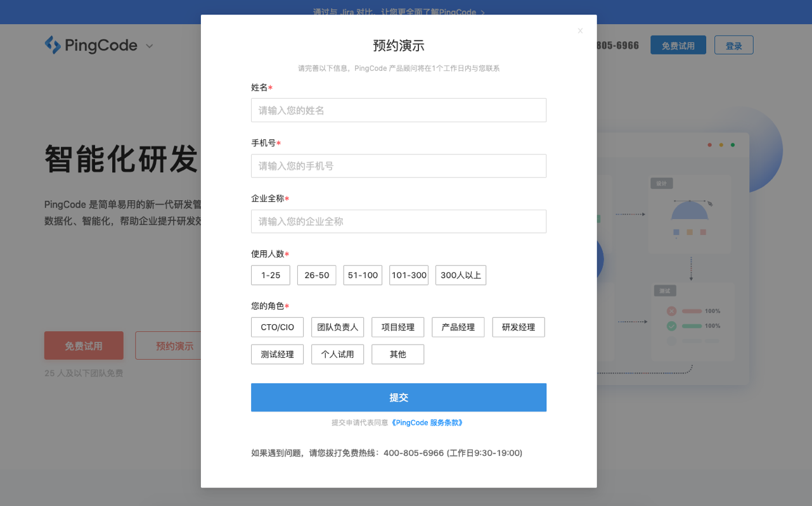Viewport: 812px width, 506px height.
Task: Choose 团队负责人 as your role
Action: pyautogui.click(x=338, y=327)
